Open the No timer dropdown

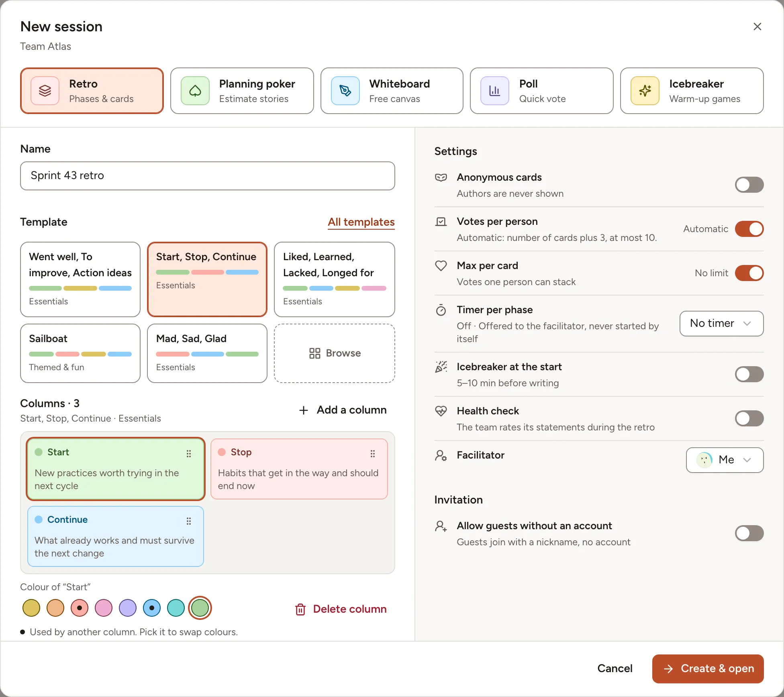pos(721,324)
